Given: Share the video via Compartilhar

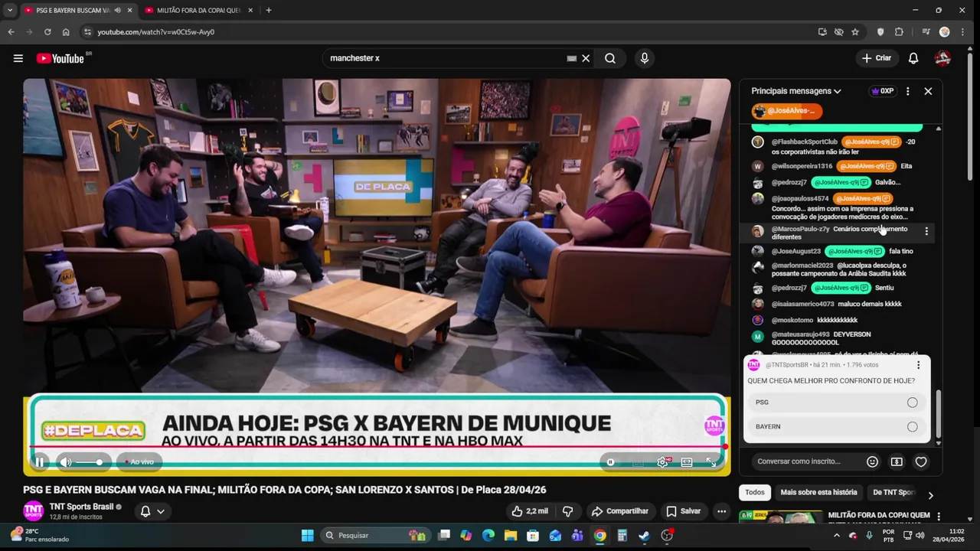Looking at the screenshot, I should [x=620, y=511].
